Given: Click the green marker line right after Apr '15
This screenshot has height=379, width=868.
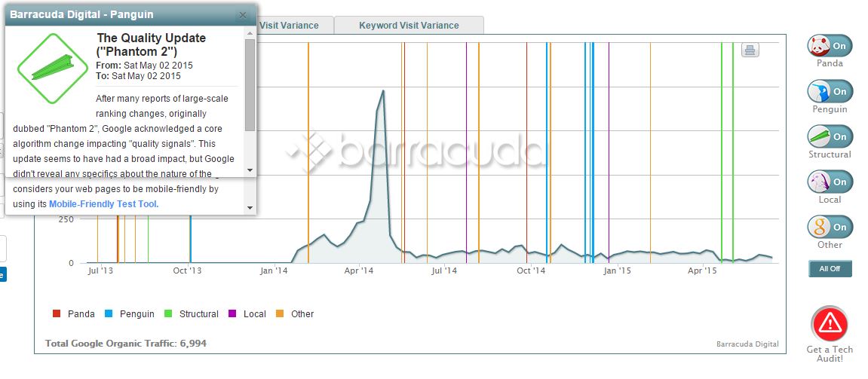Looking at the screenshot, I should click(x=722, y=152).
